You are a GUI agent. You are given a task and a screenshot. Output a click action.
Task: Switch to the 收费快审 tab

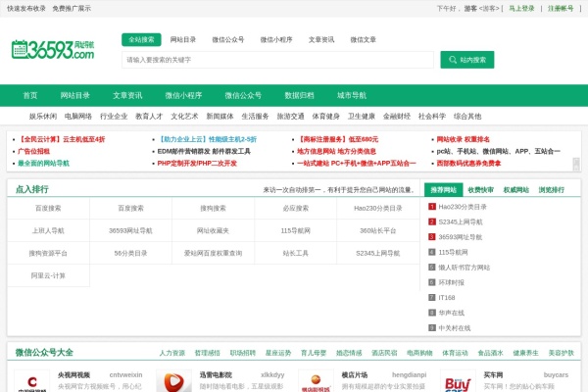click(481, 190)
